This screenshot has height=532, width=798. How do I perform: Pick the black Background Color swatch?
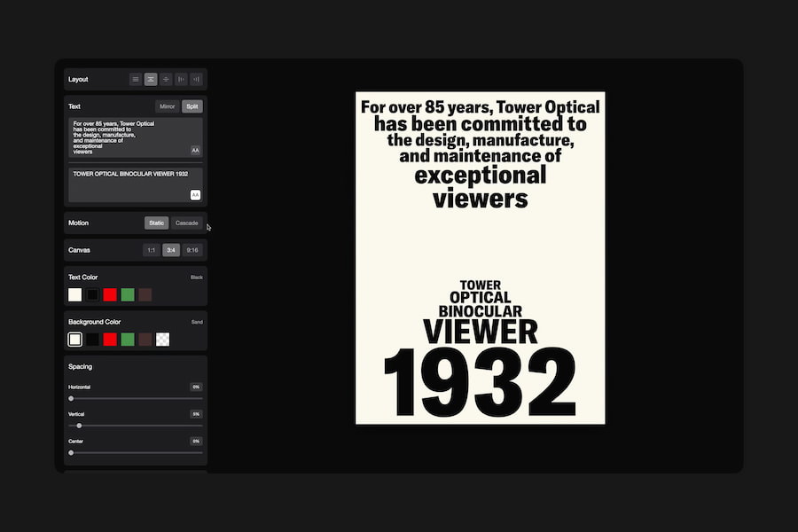coord(92,340)
